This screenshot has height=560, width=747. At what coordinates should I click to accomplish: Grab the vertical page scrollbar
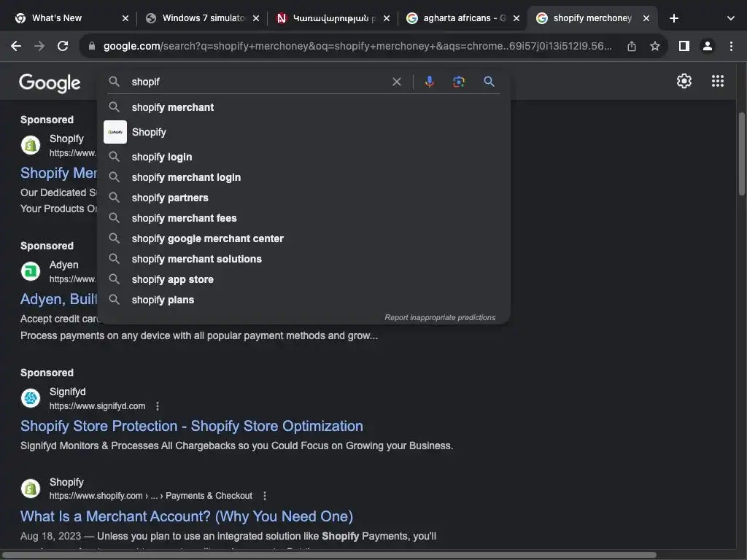tap(741, 154)
